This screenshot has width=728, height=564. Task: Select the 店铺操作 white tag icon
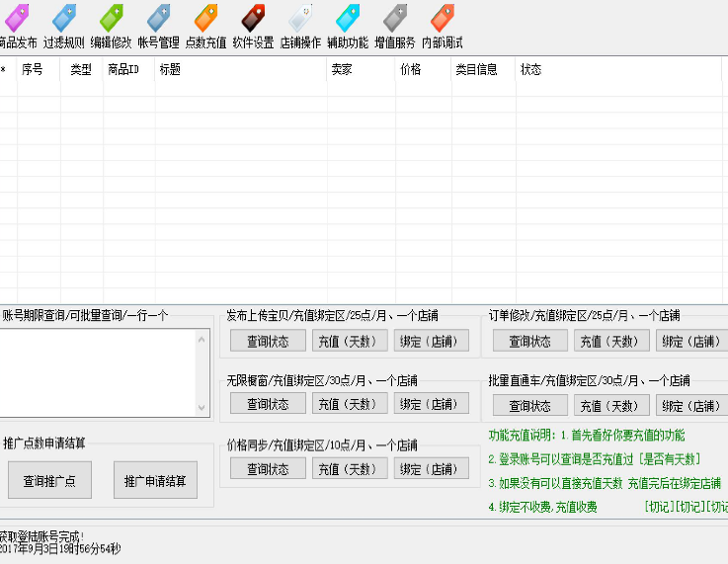pyautogui.click(x=300, y=18)
